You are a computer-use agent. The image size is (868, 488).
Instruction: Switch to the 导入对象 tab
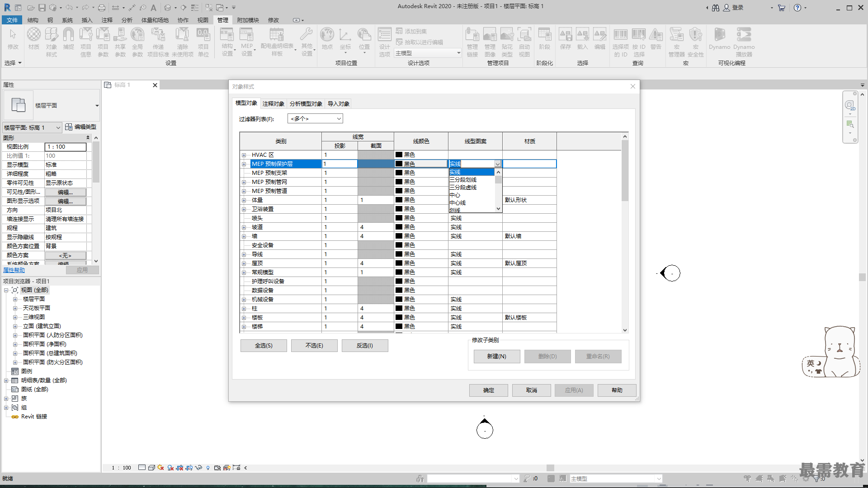pyautogui.click(x=339, y=103)
